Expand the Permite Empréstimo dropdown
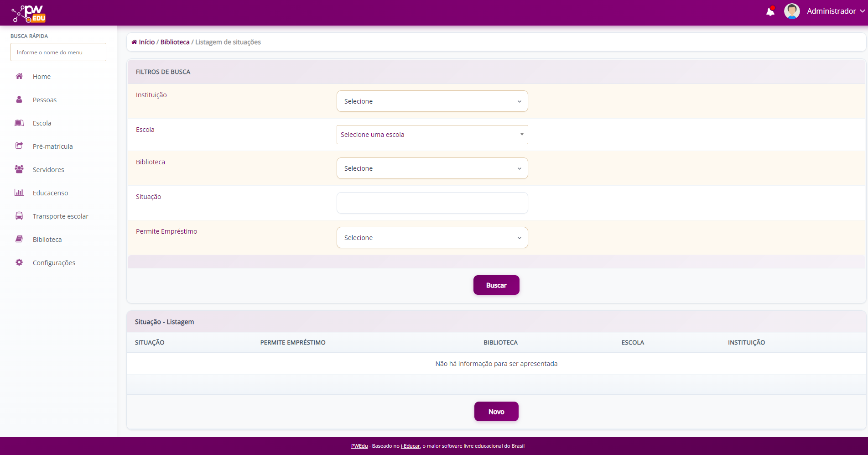Screen dimensions: 868x455 [432, 238]
